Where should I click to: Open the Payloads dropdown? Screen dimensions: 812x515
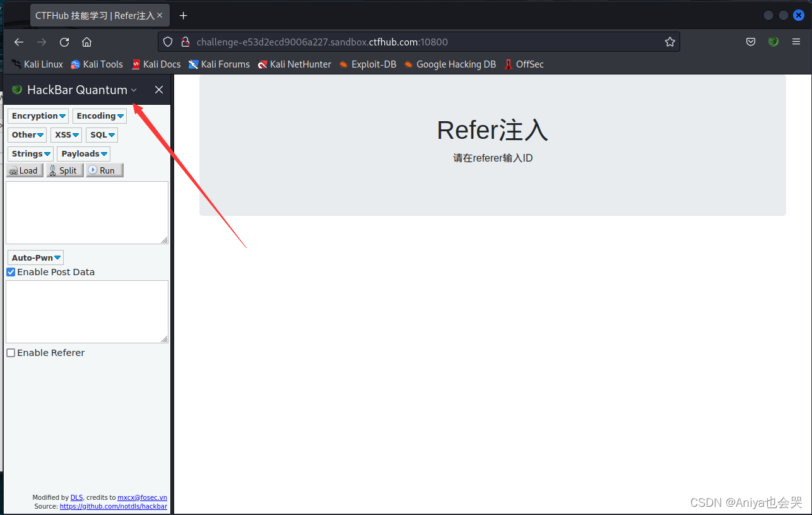83,154
